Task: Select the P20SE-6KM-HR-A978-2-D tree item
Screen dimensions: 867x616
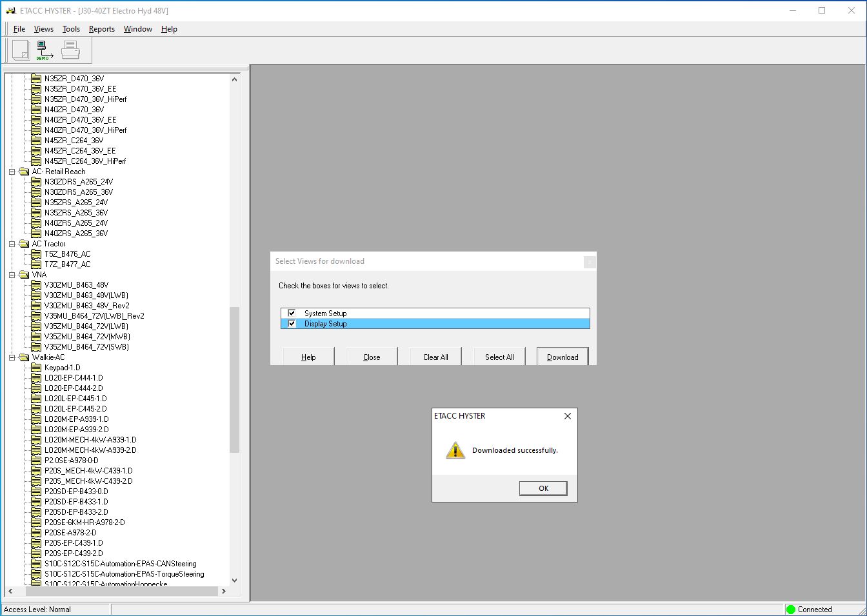Action: [x=85, y=522]
